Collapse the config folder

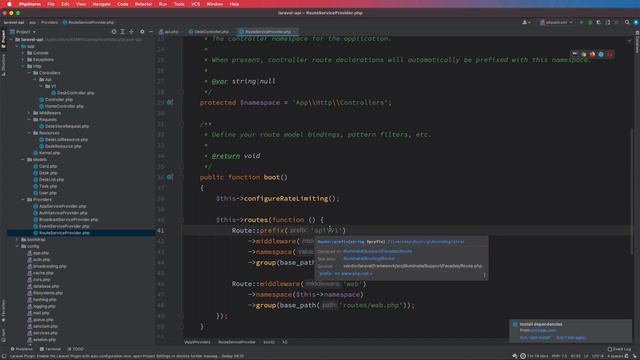pyautogui.click(x=17, y=246)
